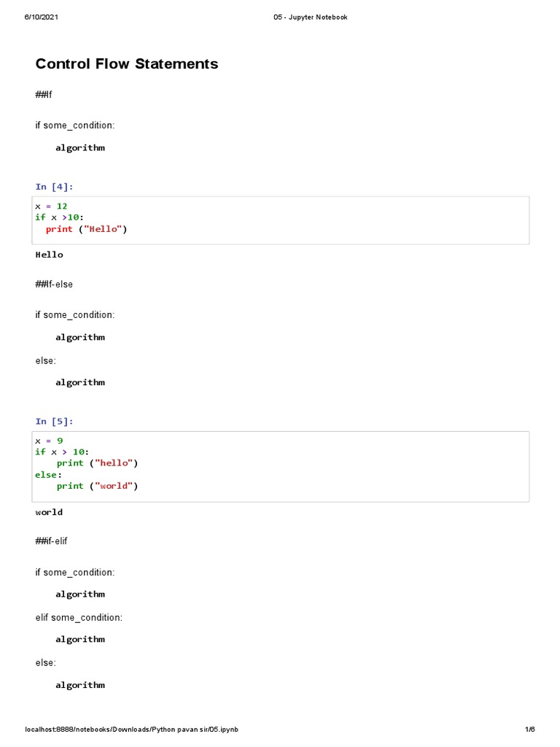This screenshot has height=747, width=560.
Task: Click the date 6/10/2021 in header
Action: [42, 18]
